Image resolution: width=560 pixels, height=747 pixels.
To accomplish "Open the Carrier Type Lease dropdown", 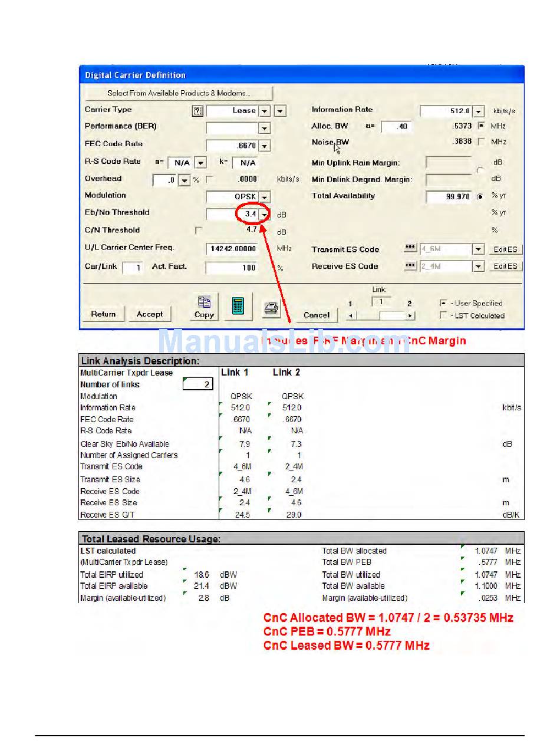I will (x=265, y=111).
